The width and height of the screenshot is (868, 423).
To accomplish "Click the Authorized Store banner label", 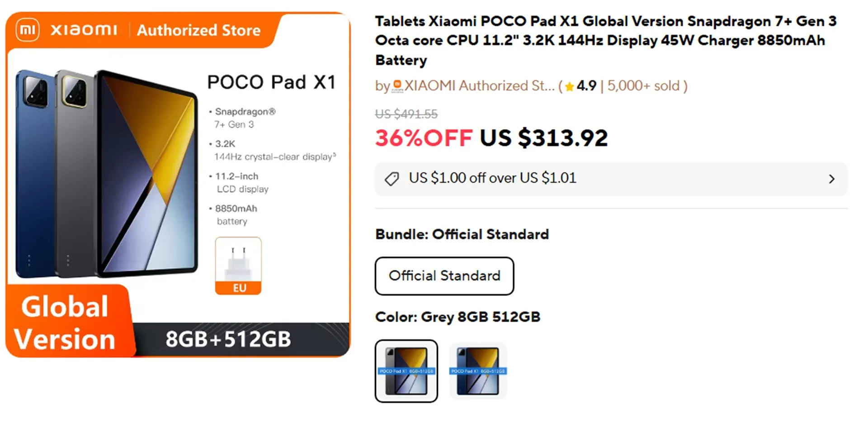I will [x=198, y=30].
